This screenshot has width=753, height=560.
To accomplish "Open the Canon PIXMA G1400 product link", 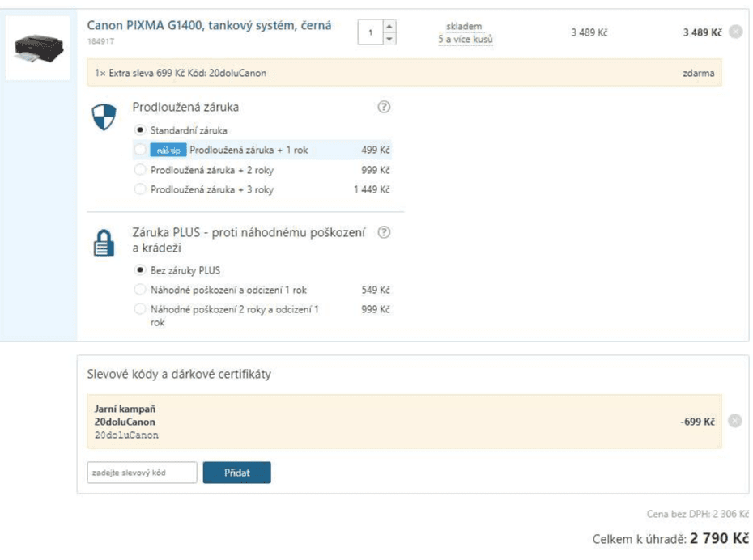I will click(210, 25).
